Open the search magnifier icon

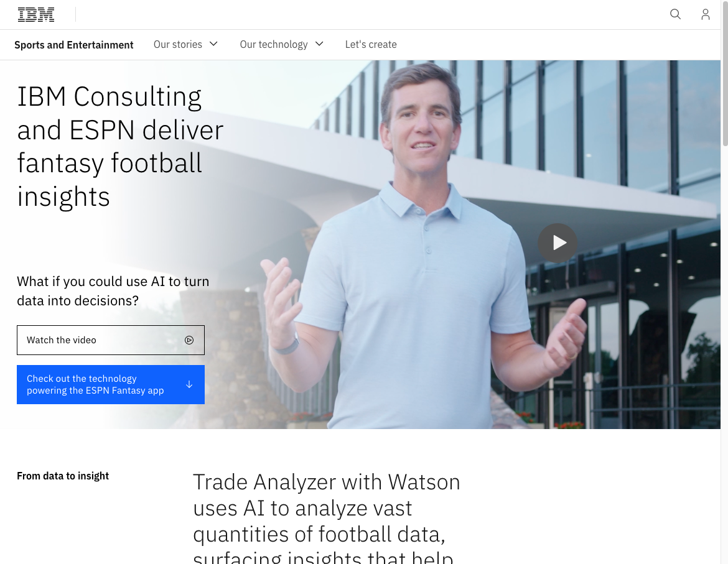(675, 14)
